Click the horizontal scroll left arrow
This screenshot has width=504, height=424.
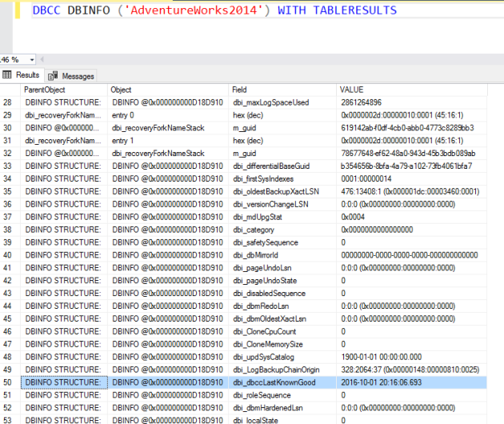pyautogui.click(x=42, y=59)
